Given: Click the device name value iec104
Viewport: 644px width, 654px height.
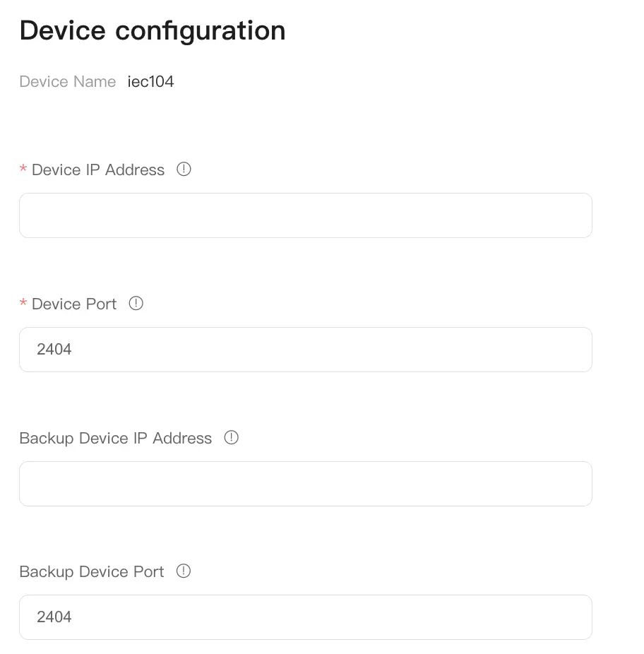Looking at the screenshot, I should (150, 81).
